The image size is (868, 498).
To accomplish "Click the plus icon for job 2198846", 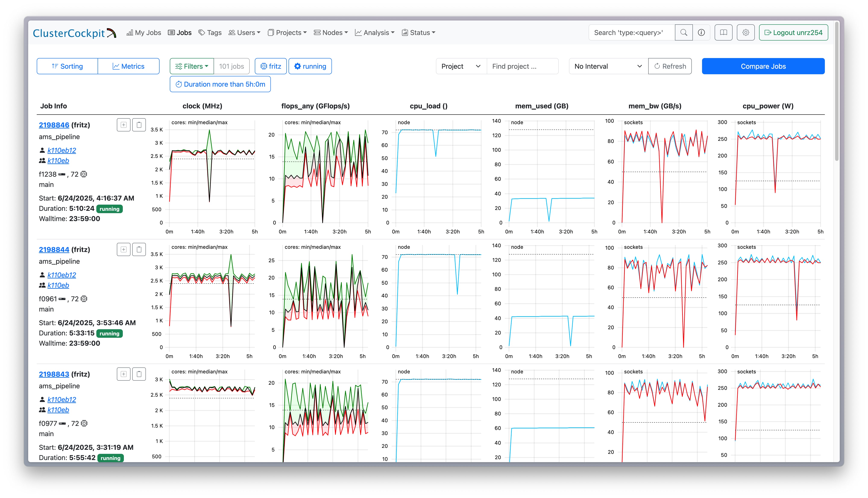I will (124, 125).
